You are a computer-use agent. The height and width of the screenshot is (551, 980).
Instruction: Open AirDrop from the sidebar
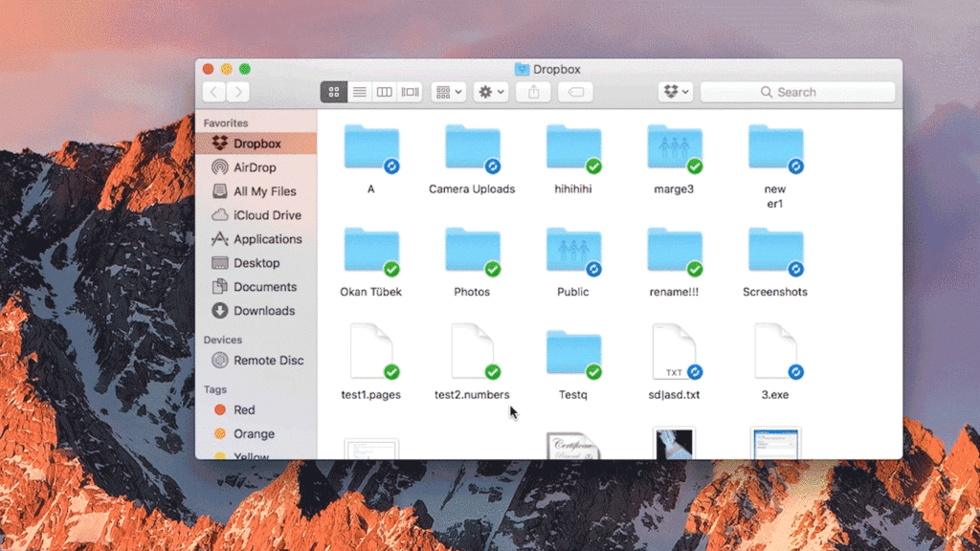(256, 167)
